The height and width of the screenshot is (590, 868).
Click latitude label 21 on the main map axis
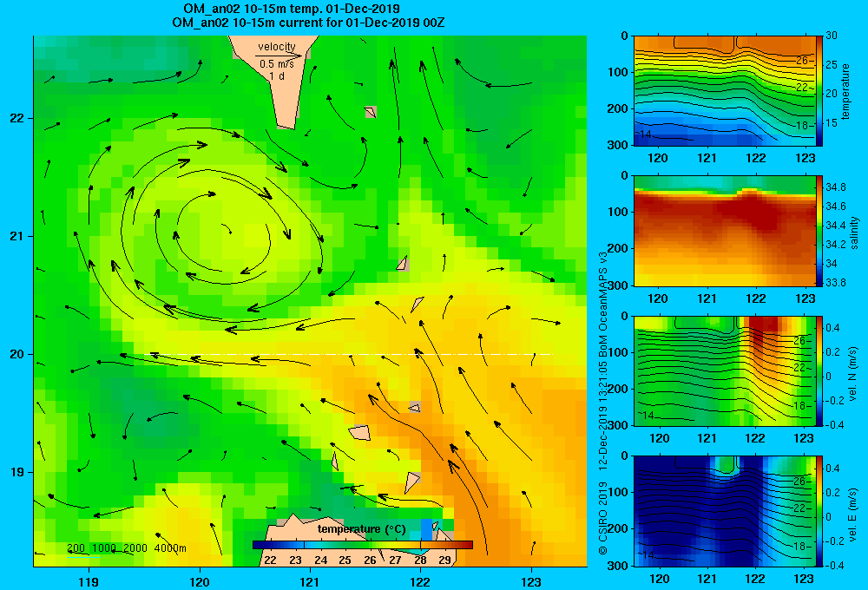pyautogui.click(x=17, y=236)
